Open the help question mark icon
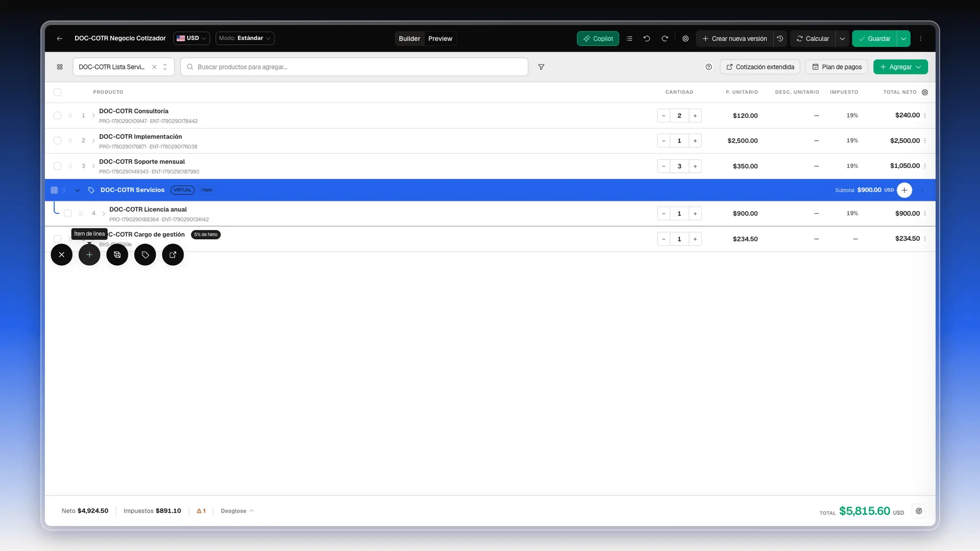 pyautogui.click(x=708, y=67)
